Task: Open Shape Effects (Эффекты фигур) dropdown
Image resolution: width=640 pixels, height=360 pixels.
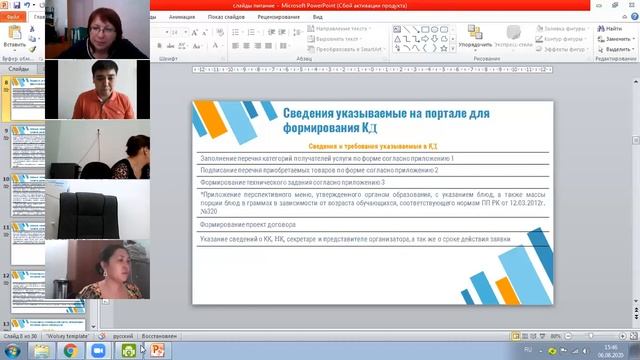Action: pyautogui.click(x=562, y=49)
